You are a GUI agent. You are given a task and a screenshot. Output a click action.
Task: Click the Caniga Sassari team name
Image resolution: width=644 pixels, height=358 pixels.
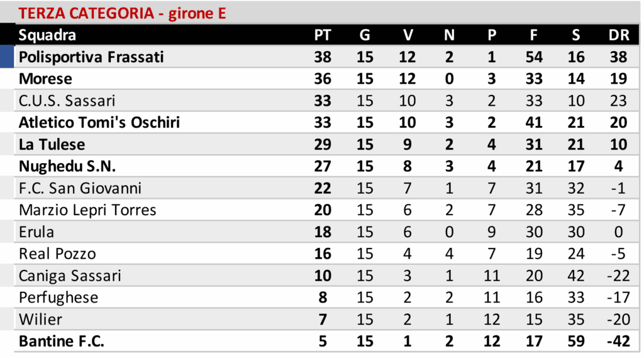[x=70, y=276]
